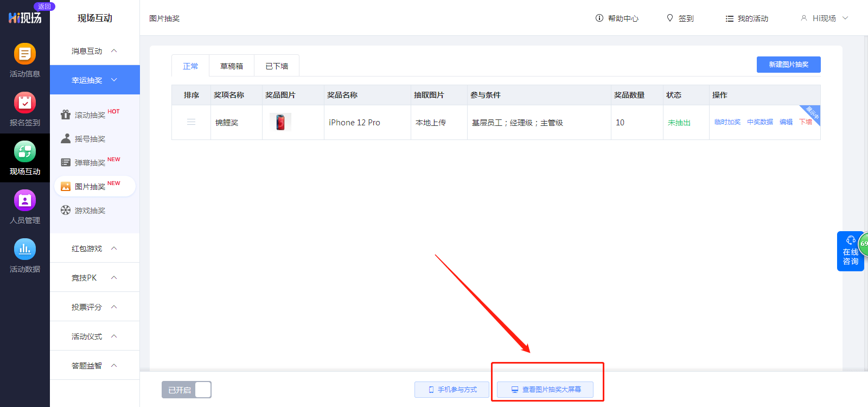868x407 pixels.
Task: Open the 报名签到 sidebar icon
Action: (x=25, y=103)
